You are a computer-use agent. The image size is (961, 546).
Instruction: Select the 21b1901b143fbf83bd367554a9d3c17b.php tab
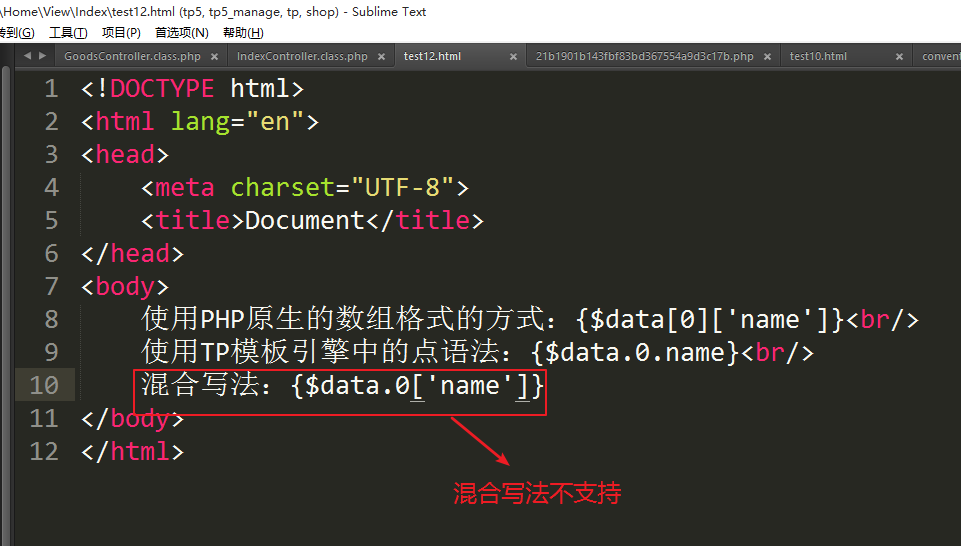click(644, 57)
